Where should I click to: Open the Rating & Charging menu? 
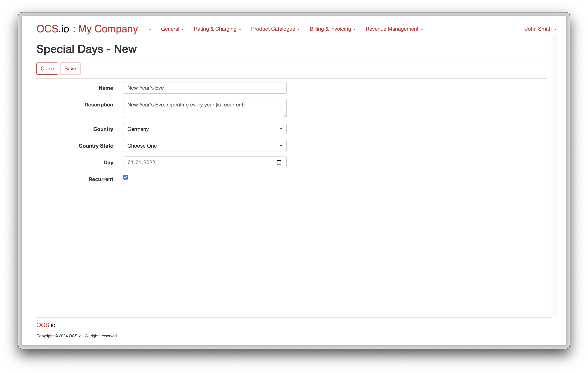pos(217,29)
